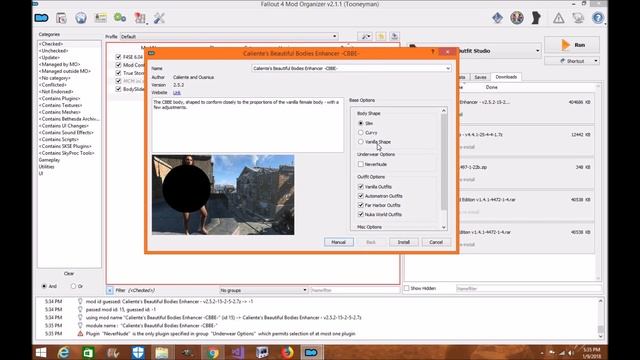Open the green gears executables icon
The width and height of the screenshot is (640, 360).
point(120,18)
